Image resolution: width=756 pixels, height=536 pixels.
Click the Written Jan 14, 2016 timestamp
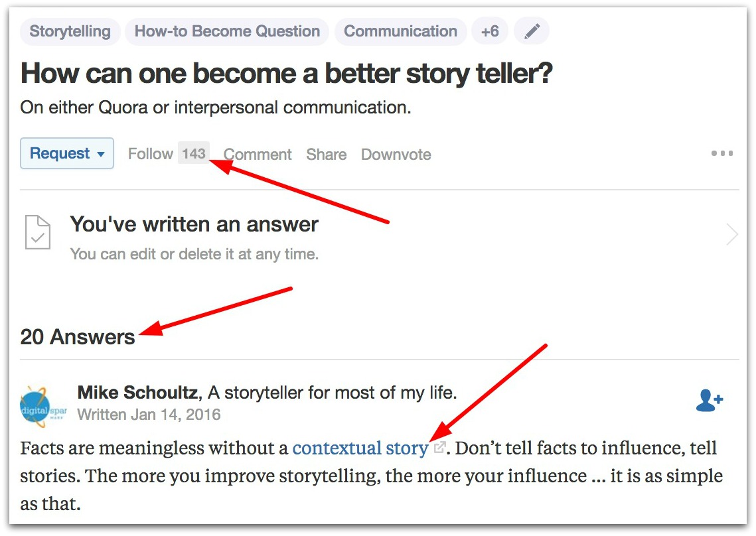tap(149, 415)
